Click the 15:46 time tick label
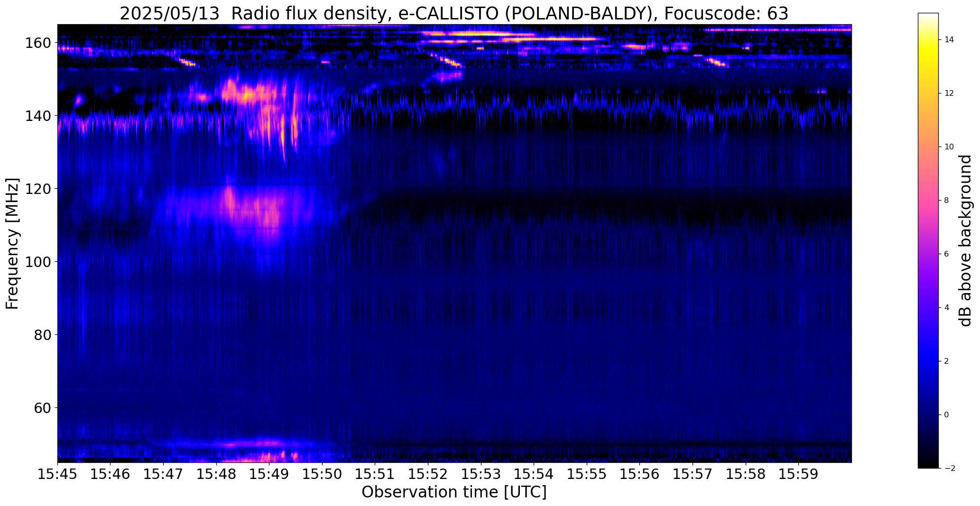Viewport: 980px width, 506px height. 111,474
